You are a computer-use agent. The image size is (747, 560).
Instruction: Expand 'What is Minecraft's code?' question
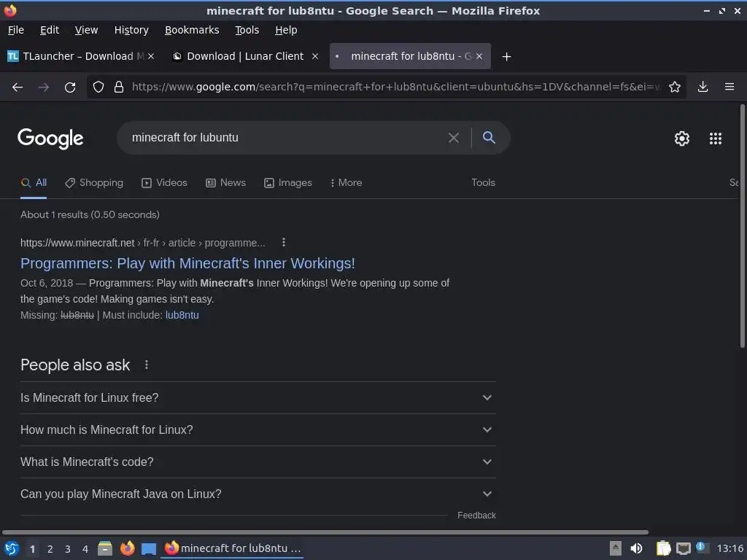258,462
